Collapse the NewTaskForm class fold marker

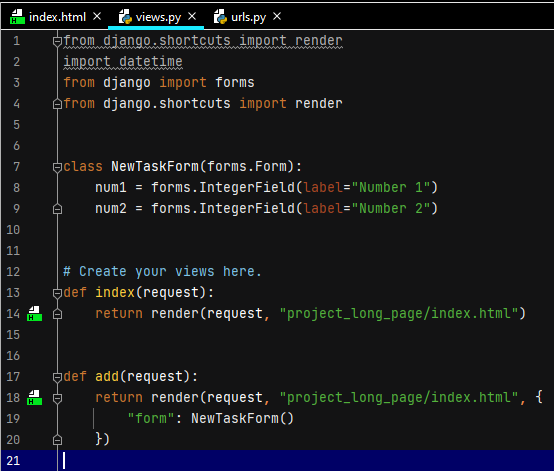57,167
